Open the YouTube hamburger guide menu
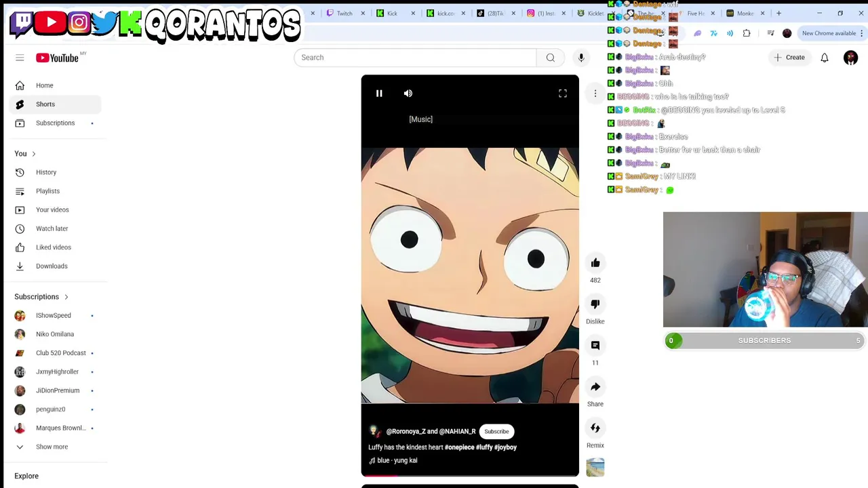 (x=20, y=58)
